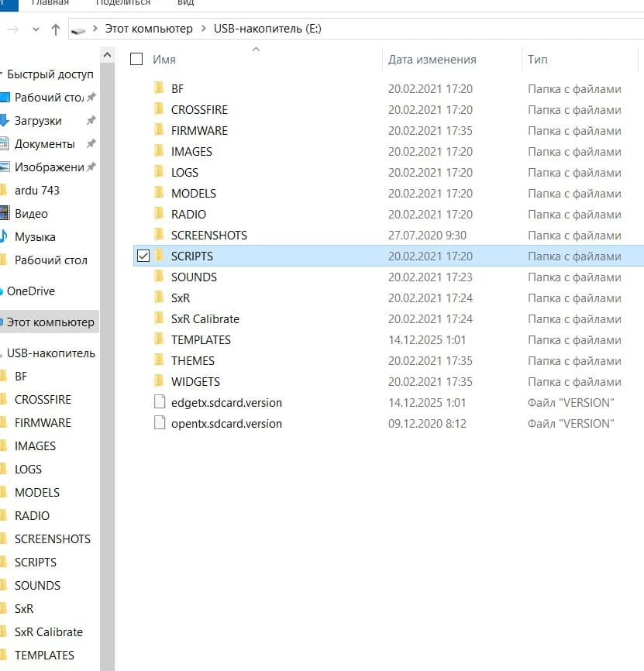This screenshot has height=671, width=644.
Task: Expand chevron before Этот компьютер in breadcrumb
Action: click(95, 29)
